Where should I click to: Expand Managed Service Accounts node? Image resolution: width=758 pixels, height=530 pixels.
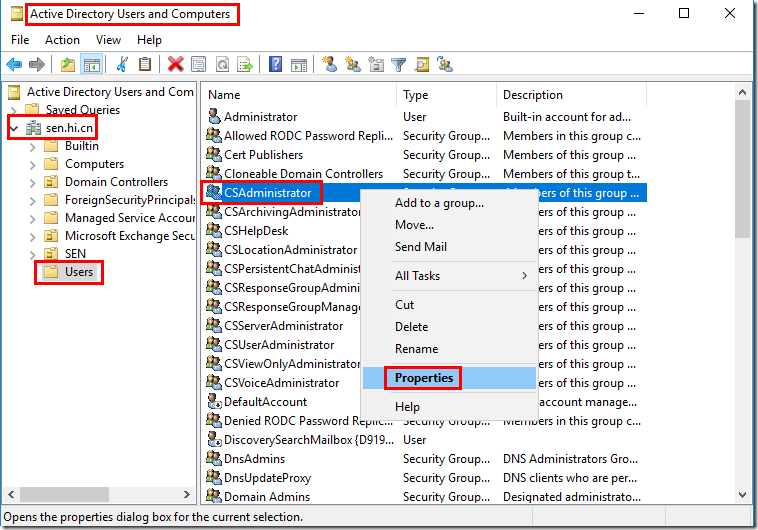(32, 219)
